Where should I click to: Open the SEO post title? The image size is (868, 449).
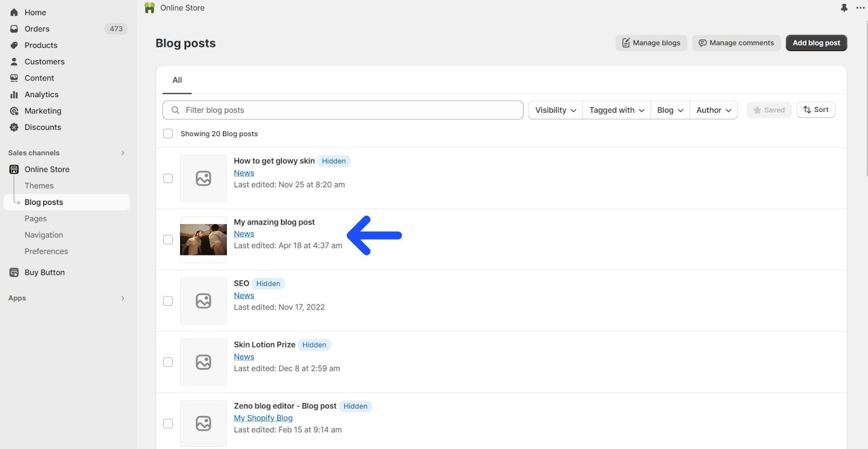[x=241, y=283]
